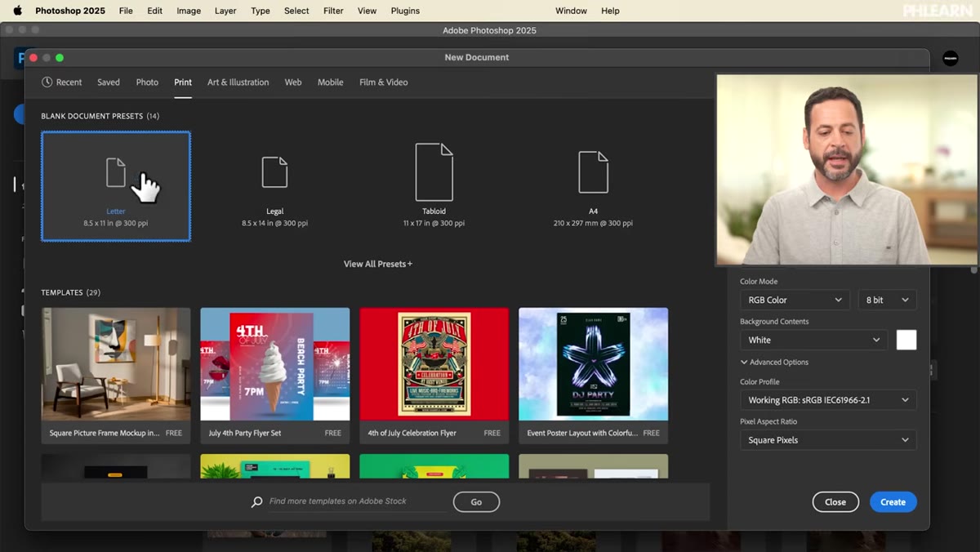Viewport: 980px width, 552px height.
Task: Click the Create button
Action: click(x=893, y=502)
